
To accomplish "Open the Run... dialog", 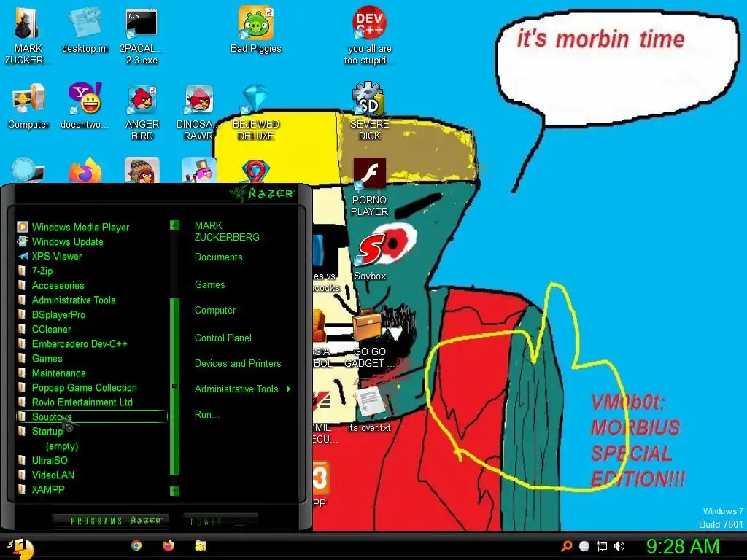I will (x=206, y=415).
